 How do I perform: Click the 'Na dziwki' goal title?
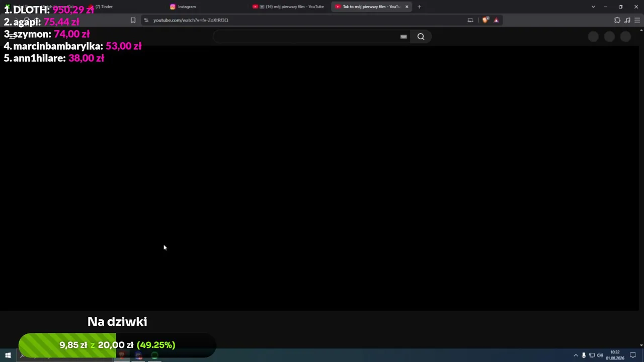pos(117,322)
